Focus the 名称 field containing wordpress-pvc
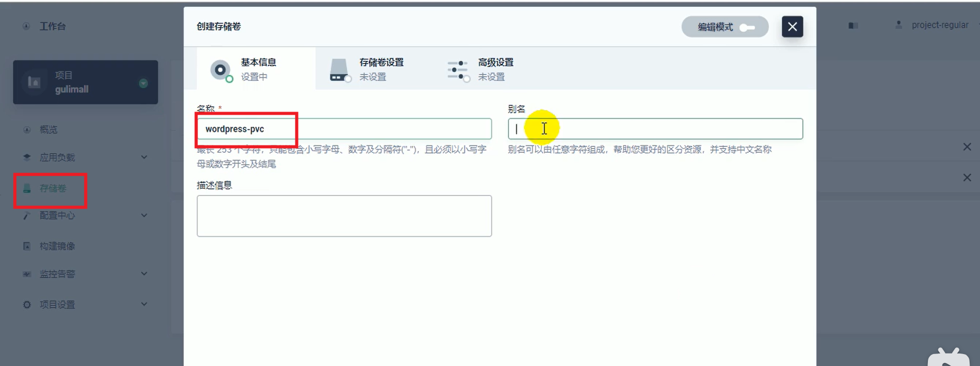 pyautogui.click(x=344, y=129)
